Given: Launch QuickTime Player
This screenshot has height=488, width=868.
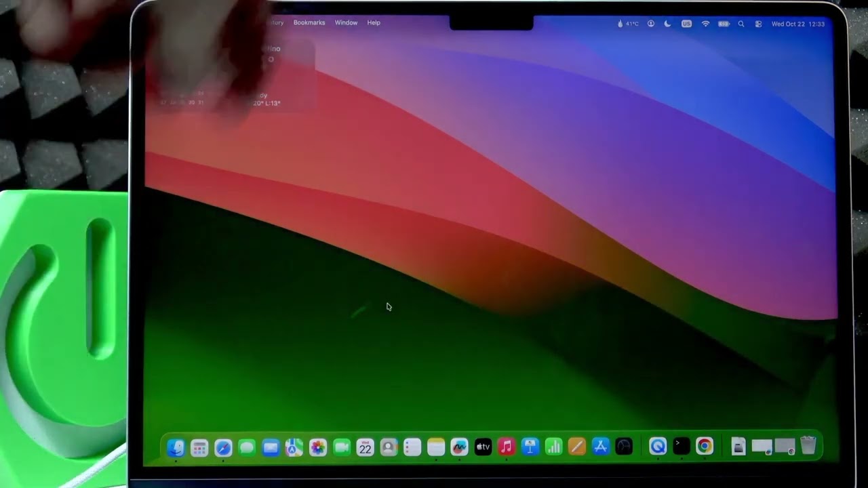Looking at the screenshot, I should click(657, 446).
